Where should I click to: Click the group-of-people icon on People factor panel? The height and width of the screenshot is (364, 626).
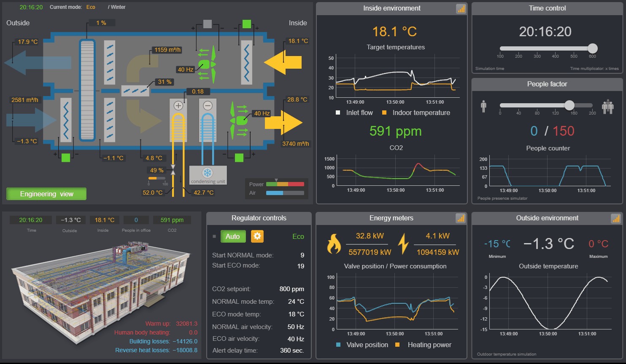(608, 106)
